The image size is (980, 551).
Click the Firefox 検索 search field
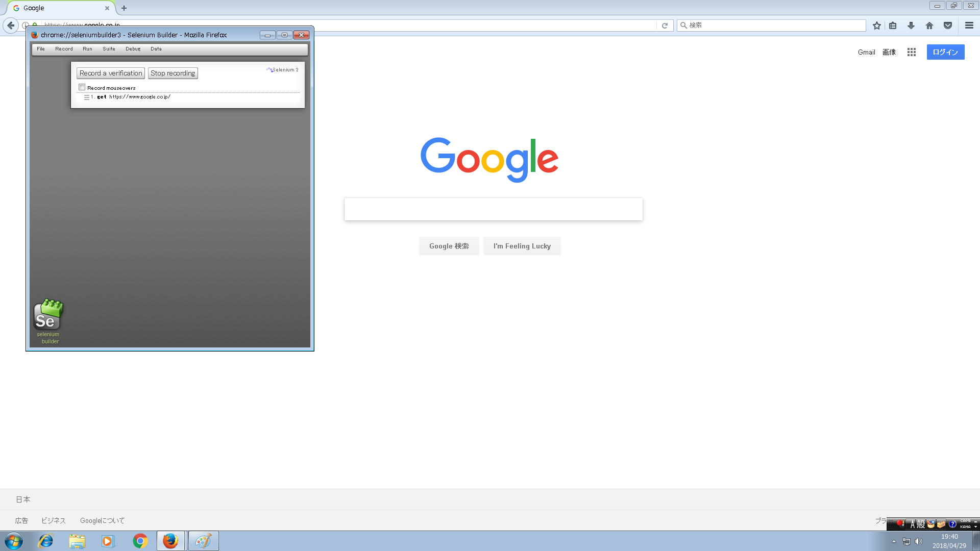(x=771, y=25)
